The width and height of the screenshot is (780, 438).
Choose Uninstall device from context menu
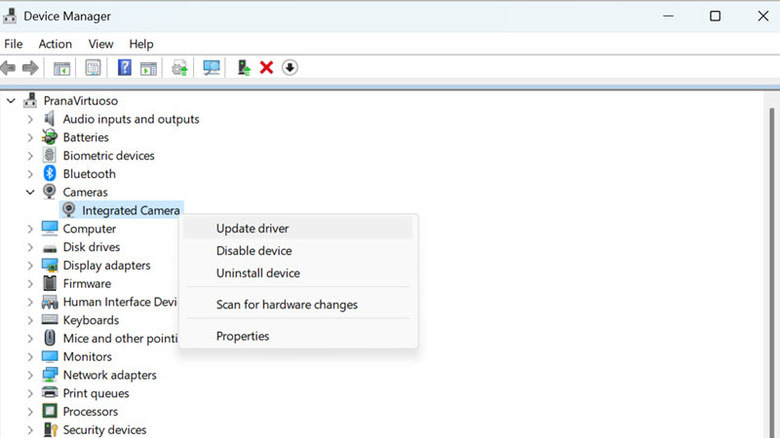coord(258,273)
